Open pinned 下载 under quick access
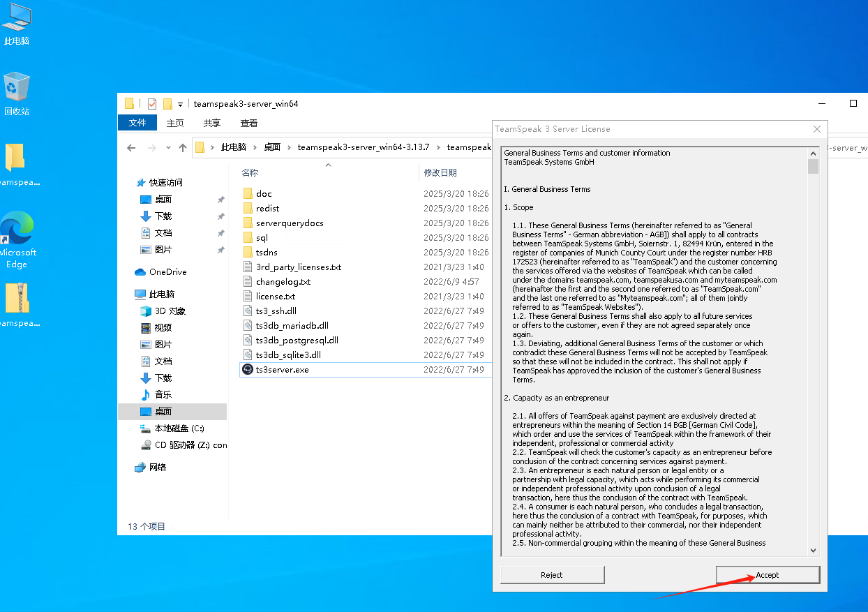Screen dimensions: 868x612 coord(163,216)
